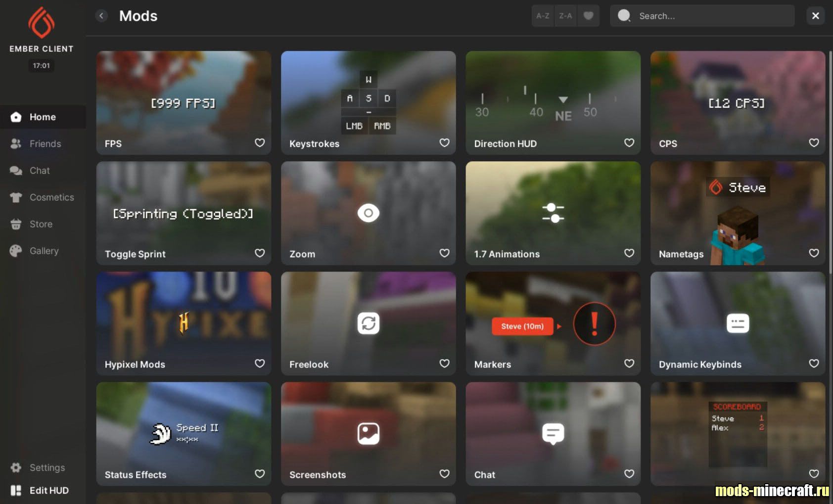The width and height of the screenshot is (833, 504).
Task: Click the Store basket icon
Action: point(16,224)
